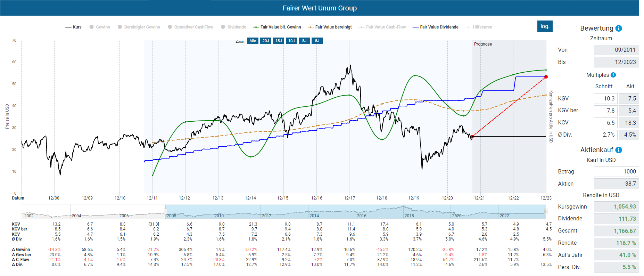Screen dimensions: 644x276
Task: Click the red forecast endpoint marker
Action: click(x=546, y=77)
